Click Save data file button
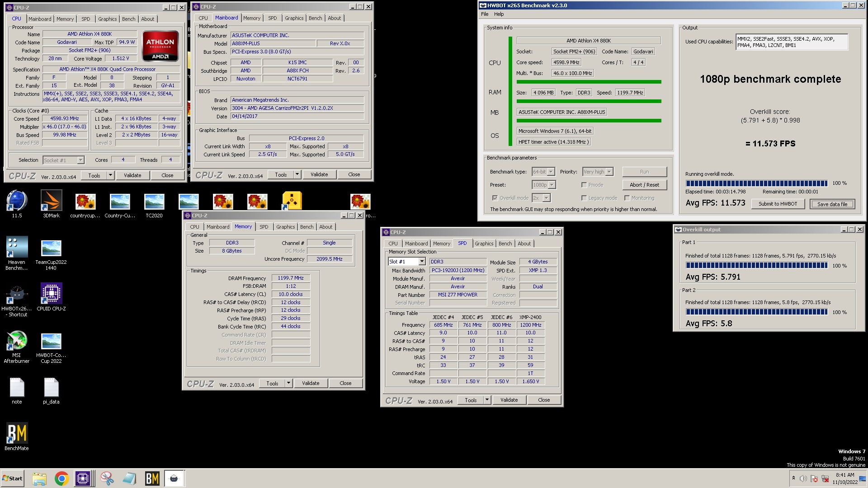This screenshot has width=868, height=488. click(832, 204)
